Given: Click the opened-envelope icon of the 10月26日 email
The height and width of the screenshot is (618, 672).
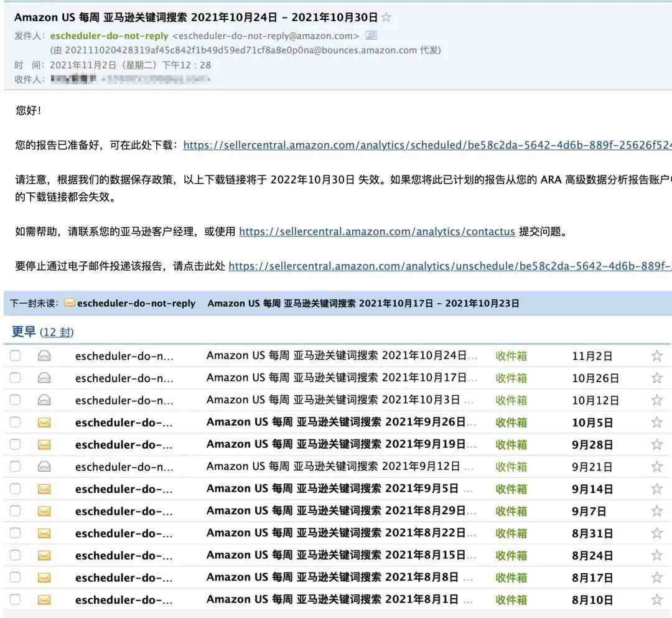Looking at the screenshot, I should tap(44, 378).
